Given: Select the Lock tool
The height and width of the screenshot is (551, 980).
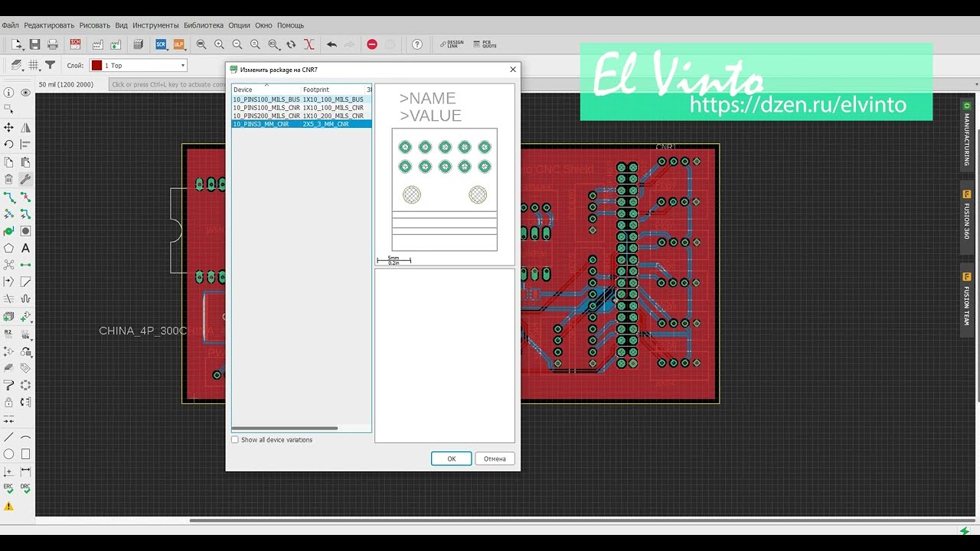Looking at the screenshot, I should pos(8,403).
